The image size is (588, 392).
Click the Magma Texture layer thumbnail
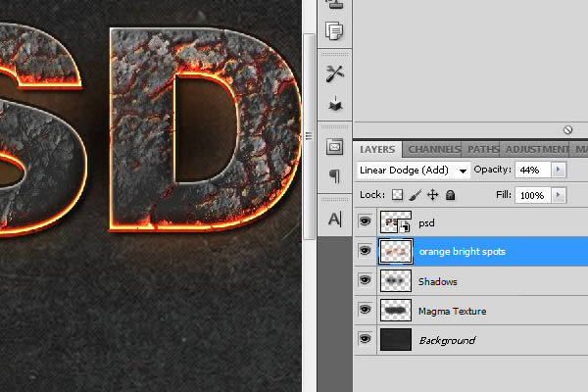[x=396, y=311]
